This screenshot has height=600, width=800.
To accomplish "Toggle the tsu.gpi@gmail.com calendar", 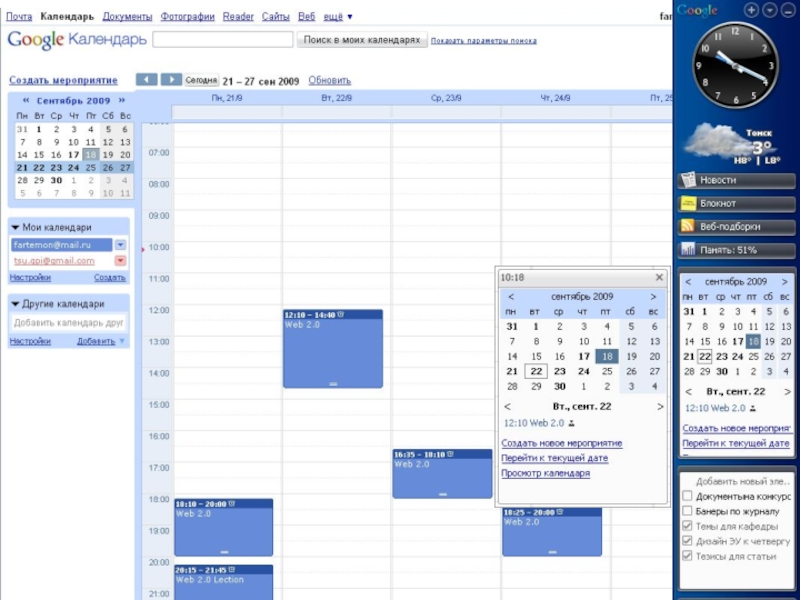I will [54, 261].
